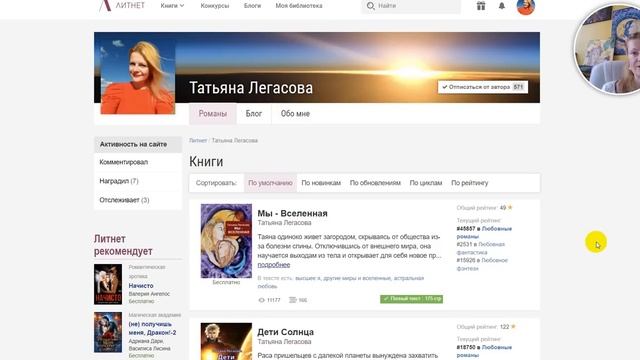Click Валерия Ангелос author link

(149, 293)
